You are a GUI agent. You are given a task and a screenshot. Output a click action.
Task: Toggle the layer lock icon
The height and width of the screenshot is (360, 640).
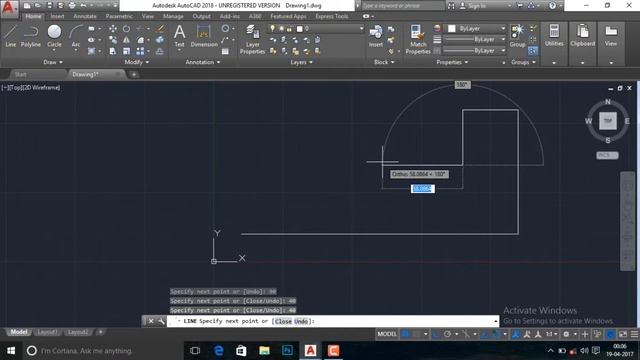pos(289,29)
